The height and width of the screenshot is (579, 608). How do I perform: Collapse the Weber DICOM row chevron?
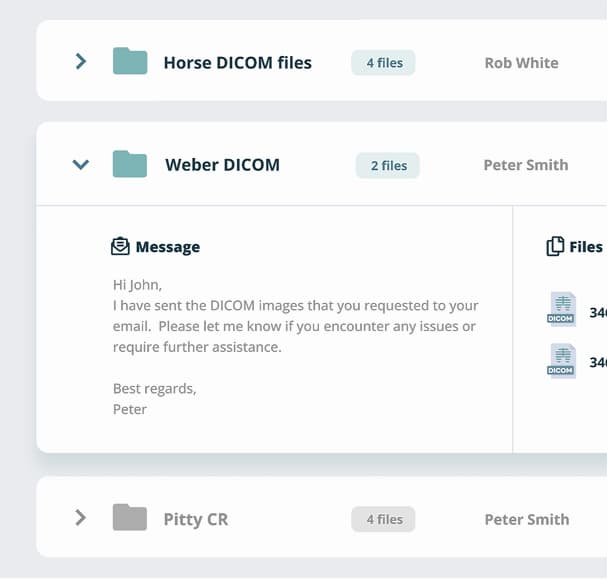(x=81, y=165)
